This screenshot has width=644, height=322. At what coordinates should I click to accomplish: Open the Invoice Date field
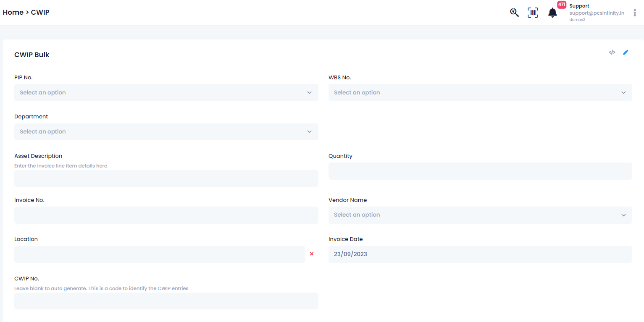coord(480,254)
